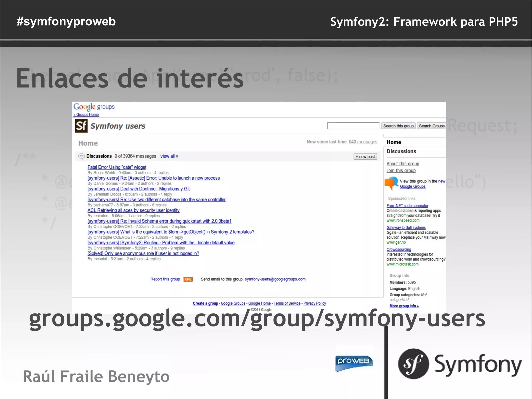This screenshot has height=399, width=532.
Task: Click the Enlaces de interés heading
Action: [x=130, y=78]
